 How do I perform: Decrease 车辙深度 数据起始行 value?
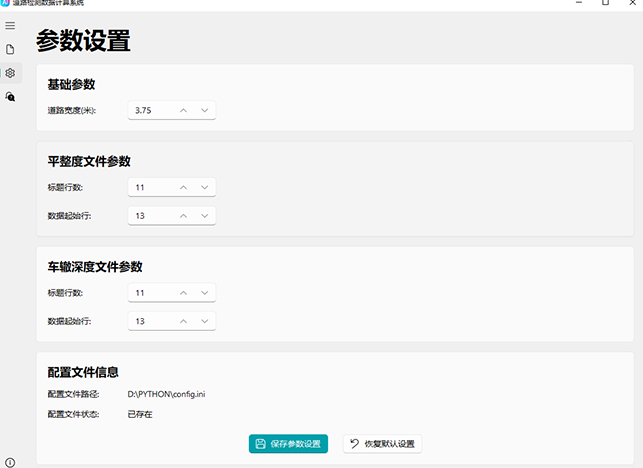pos(204,321)
